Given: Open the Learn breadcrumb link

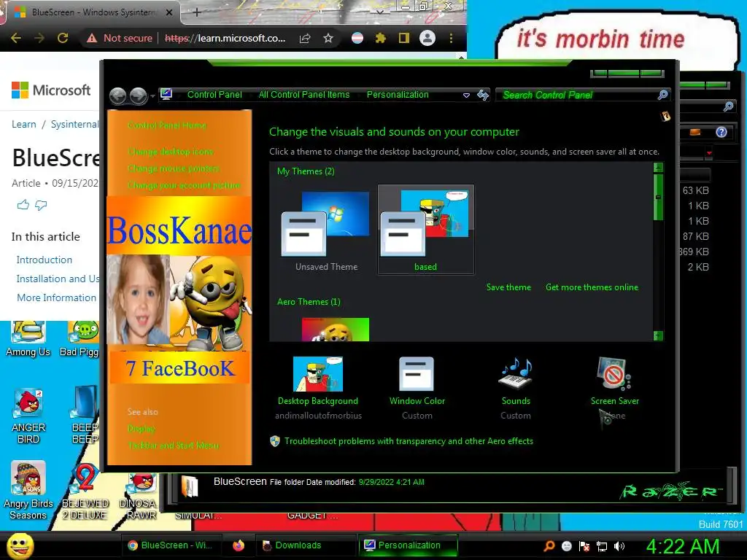Looking at the screenshot, I should (24, 124).
